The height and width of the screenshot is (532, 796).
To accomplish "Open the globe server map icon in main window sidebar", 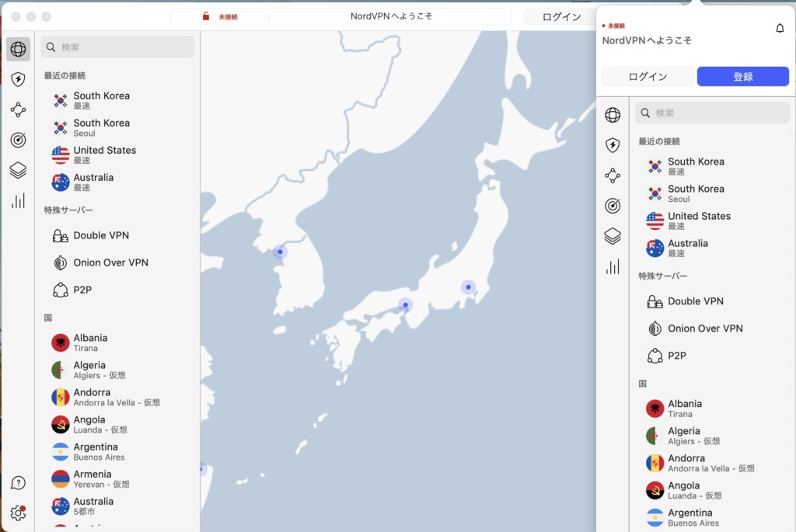I will coord(19,49).
